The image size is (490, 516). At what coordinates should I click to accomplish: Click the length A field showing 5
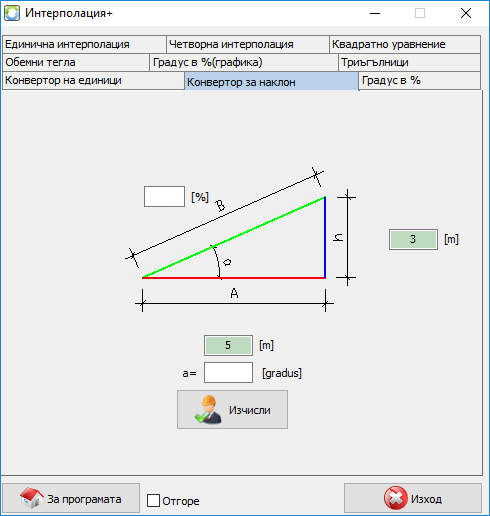pos(228,345)
